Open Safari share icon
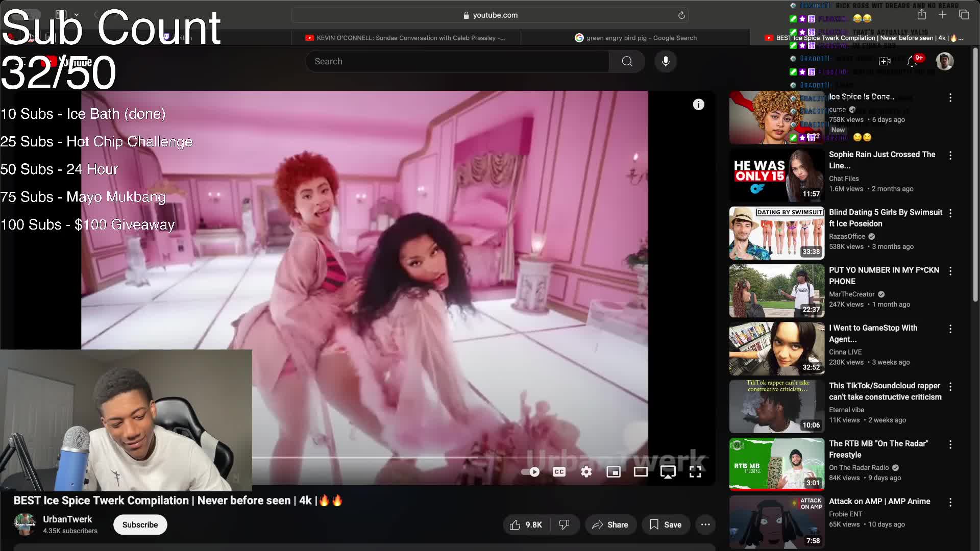 (921, 15)
